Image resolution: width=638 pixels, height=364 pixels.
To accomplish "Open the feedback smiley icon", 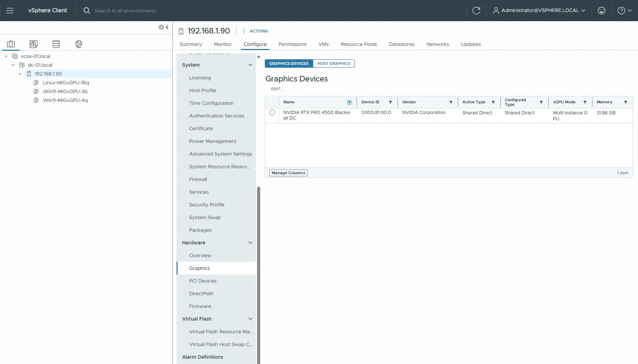I will [601, 10].
